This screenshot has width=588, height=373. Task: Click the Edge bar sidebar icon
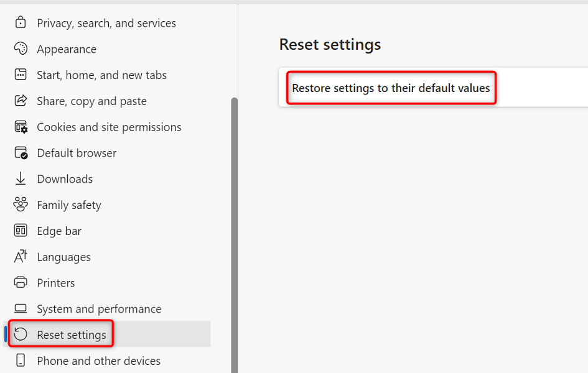(x=21, y=231)
